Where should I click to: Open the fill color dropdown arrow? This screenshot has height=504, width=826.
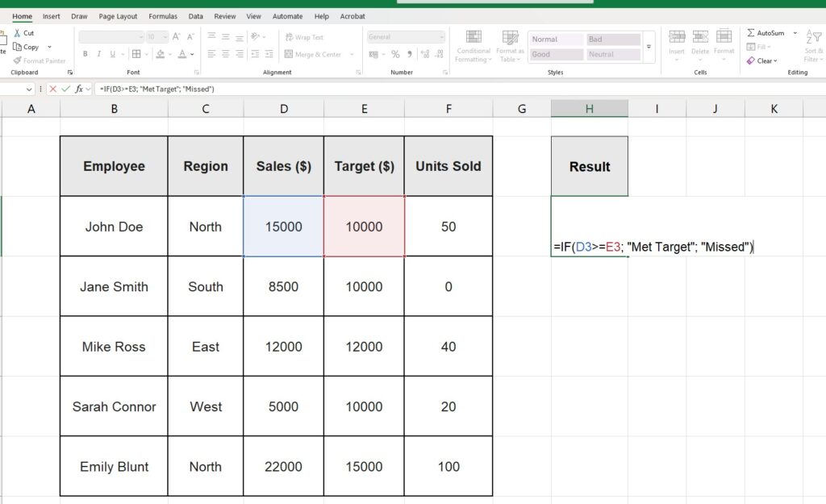pos(170,53)
